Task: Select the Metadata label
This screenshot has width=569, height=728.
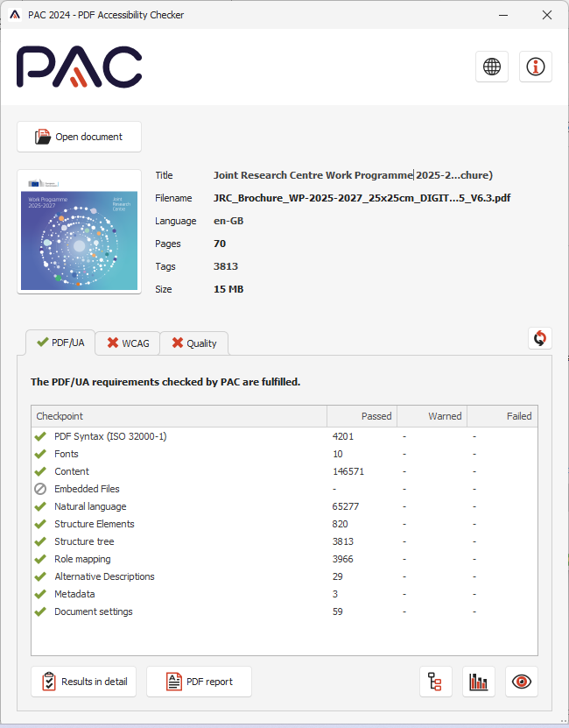Action: tap(74, 594)
